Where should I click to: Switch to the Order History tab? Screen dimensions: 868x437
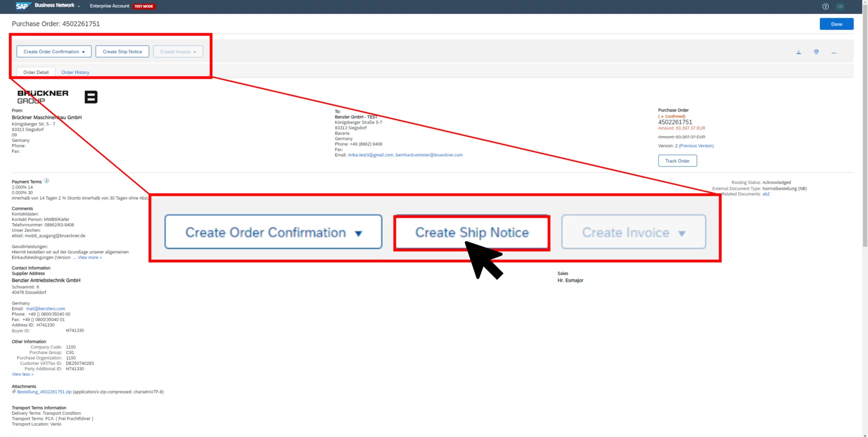[76, 72]
